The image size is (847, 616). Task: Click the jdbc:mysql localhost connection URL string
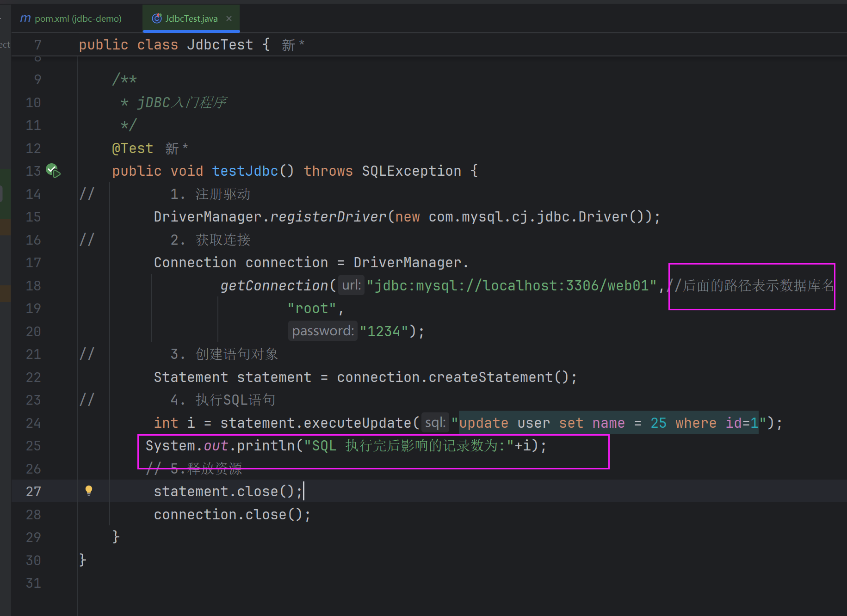point(511,286)
